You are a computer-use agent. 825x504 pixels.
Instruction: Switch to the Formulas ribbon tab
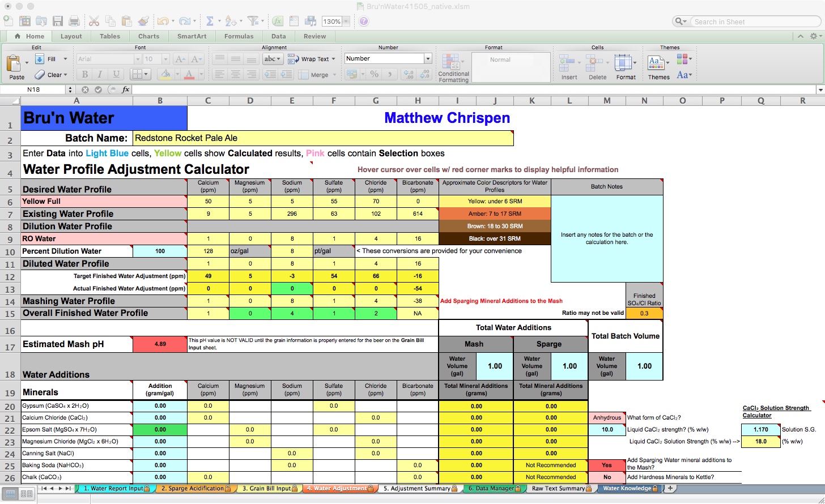[239, 36]
